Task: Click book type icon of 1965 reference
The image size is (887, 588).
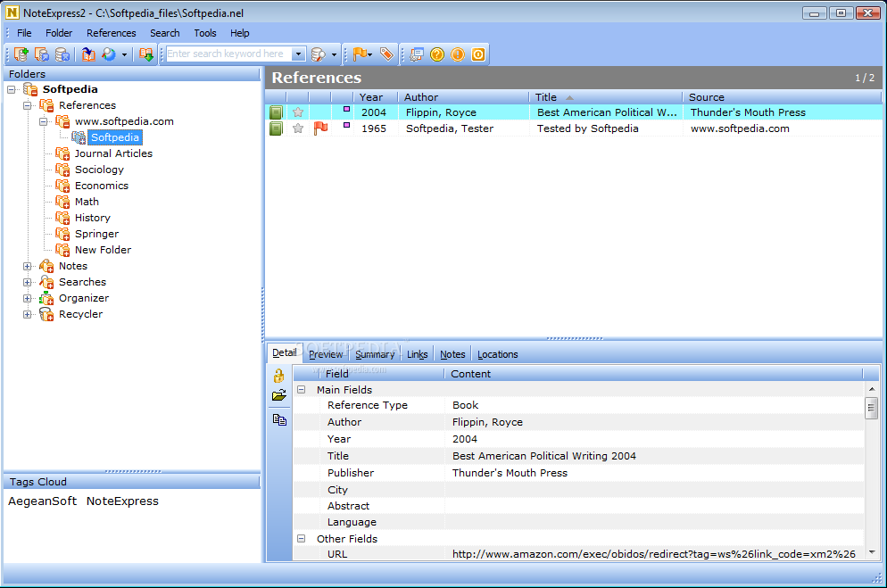Action: tap(276, 128)
